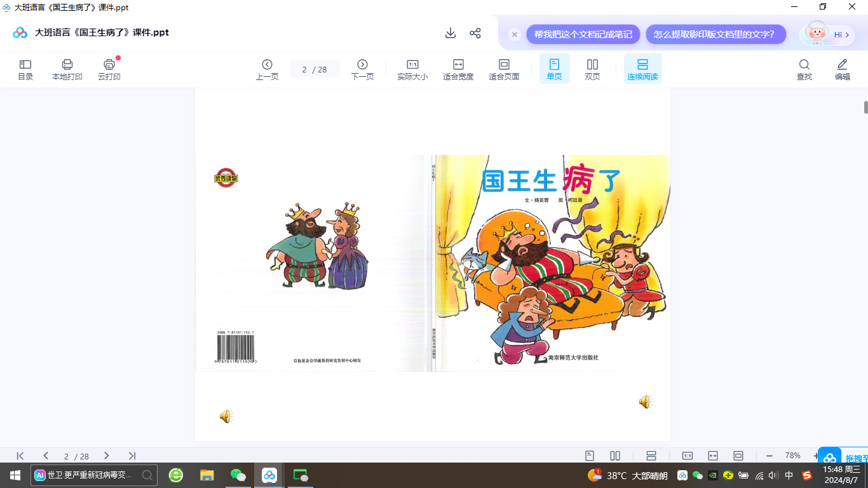
Task: Open the Hi assistant avatar panel
Action: pos(826,34)
